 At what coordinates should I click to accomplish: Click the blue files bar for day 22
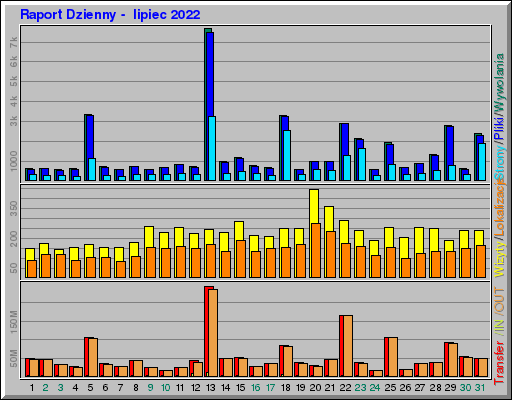pyautogui.click(x=345, y=139)
